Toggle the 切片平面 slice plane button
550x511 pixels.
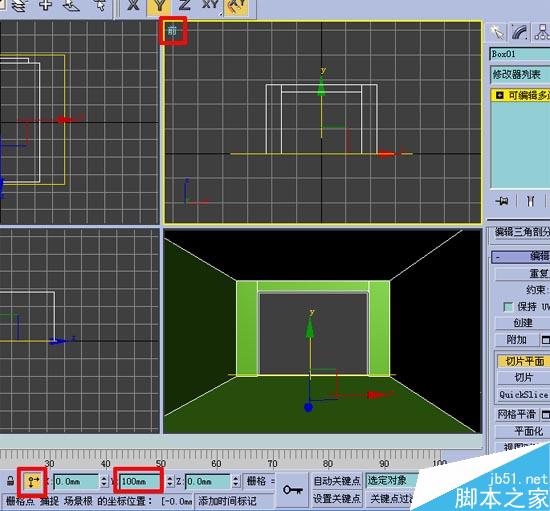pos(523,361)
